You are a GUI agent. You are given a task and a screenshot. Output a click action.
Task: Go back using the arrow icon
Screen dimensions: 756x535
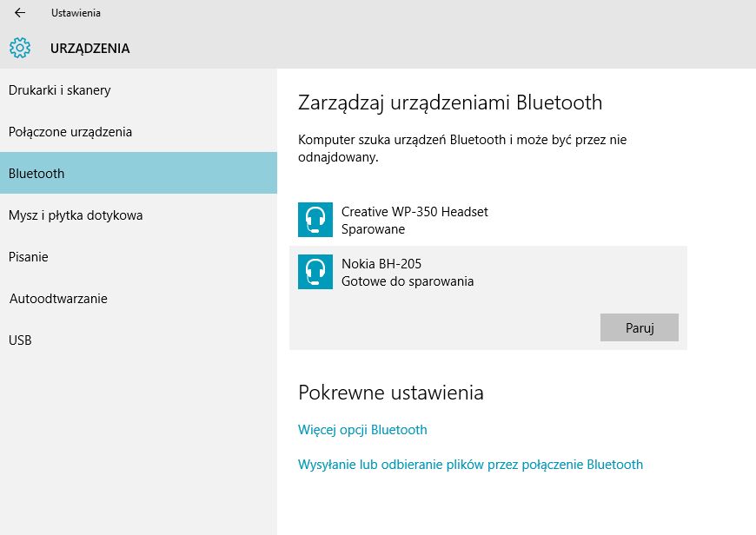[20, 13]
